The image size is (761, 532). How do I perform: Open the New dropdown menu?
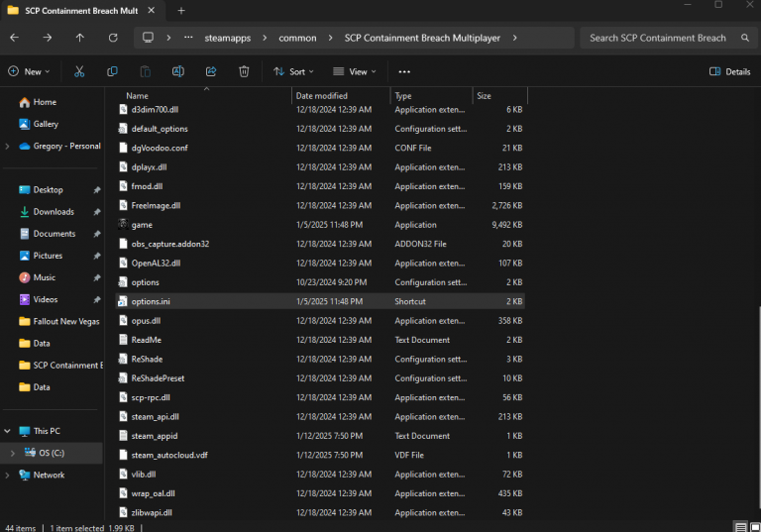(x=29, y=71)
